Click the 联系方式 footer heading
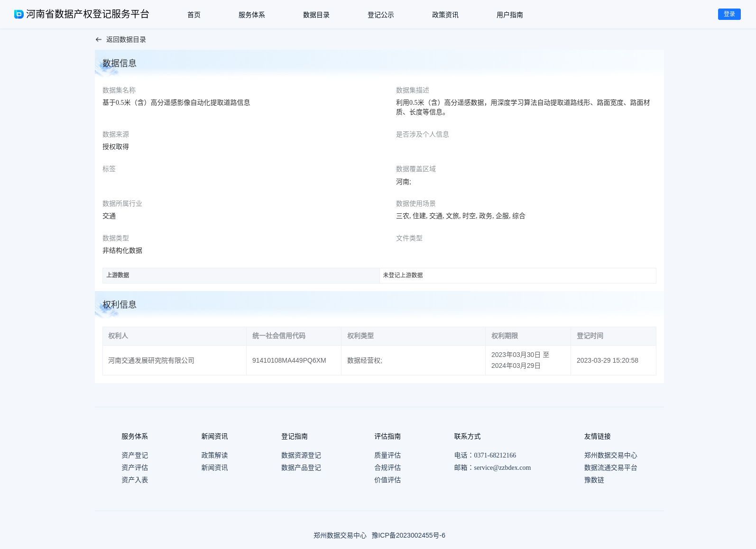Image resolution: width=756 pixels, height=549 pixels. point(468,436)
